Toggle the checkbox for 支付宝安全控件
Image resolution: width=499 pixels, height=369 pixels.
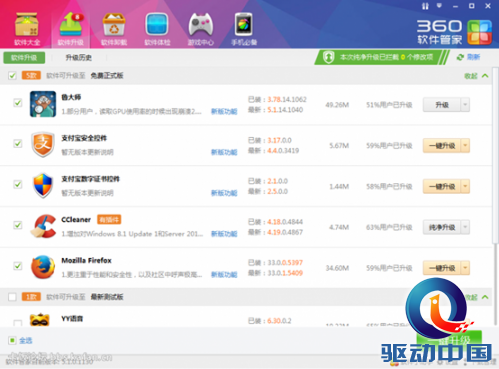[x=18, y=143]
